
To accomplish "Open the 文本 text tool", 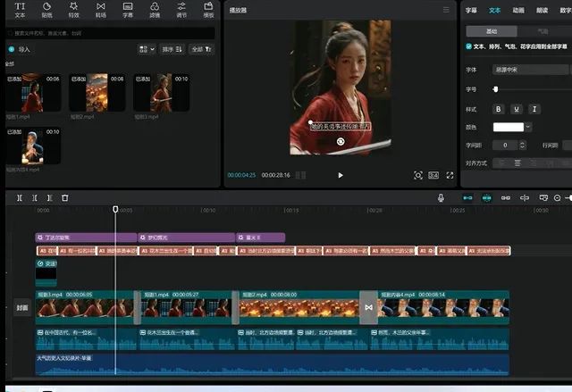I will pos(20,10).
